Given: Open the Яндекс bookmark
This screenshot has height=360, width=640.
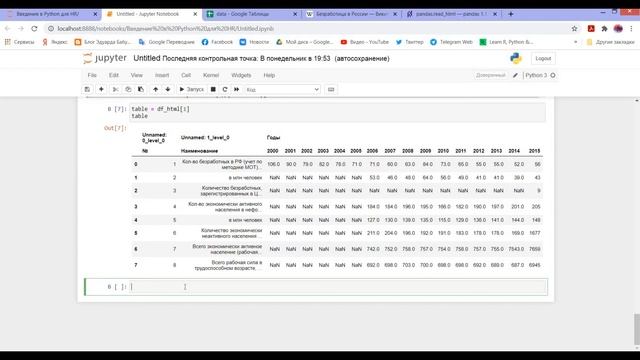Looking at the screenshot, I should (55, 42).
